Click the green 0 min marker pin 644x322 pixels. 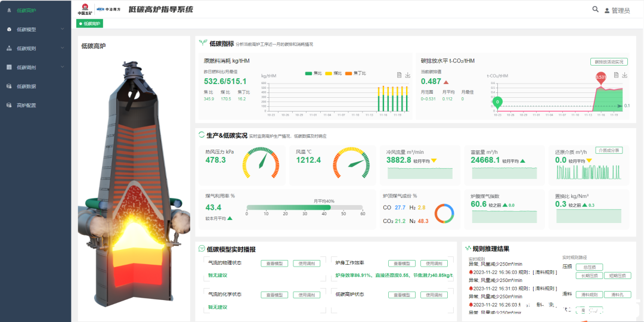[497, 103]
